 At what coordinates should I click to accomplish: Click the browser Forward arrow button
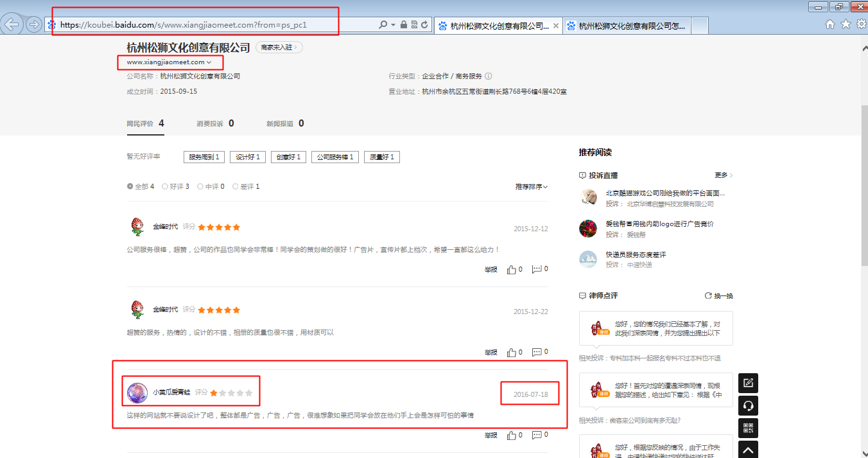point(34,24)
